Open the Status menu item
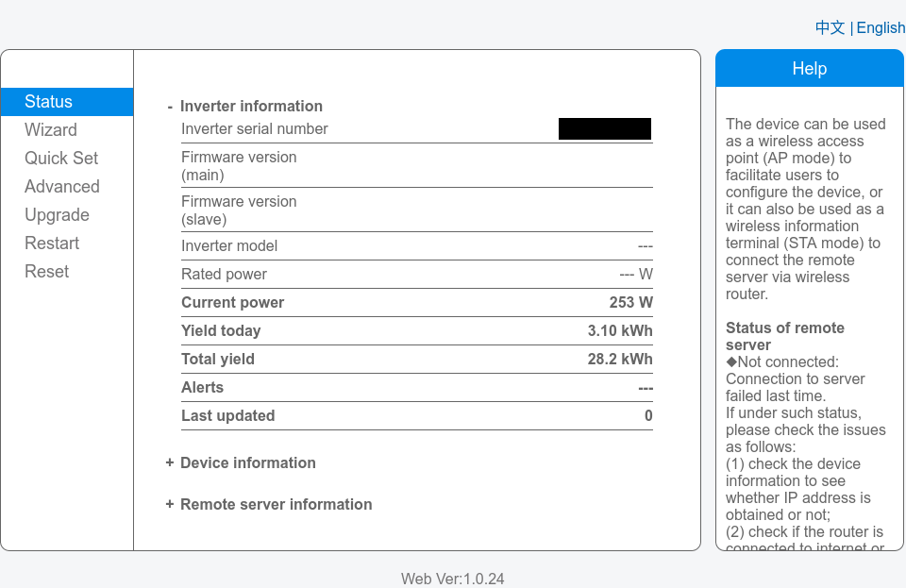The height and width of the screenshot is (588, 906). (x=49, y=102)
